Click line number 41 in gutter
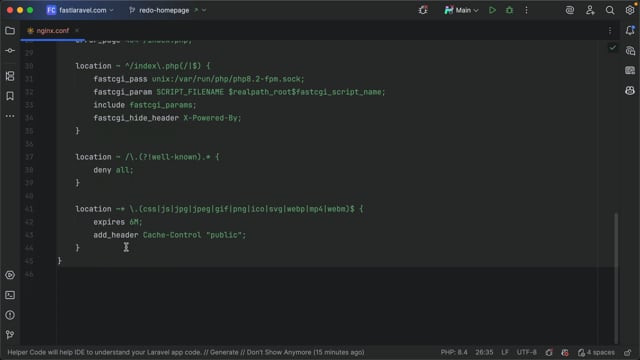Image resolution: width=640 pixels, height=360 pixels. click(29, 209)
